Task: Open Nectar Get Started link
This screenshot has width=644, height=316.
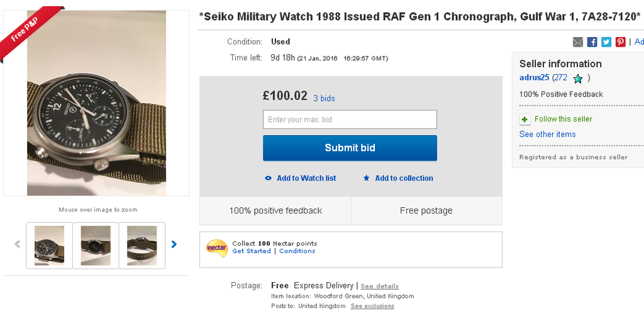Action: 252,251
